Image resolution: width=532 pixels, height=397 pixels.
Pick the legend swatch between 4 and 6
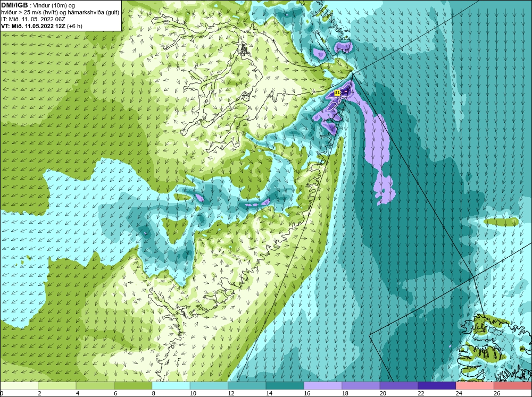pyautogui.click(x=95, y=386)
